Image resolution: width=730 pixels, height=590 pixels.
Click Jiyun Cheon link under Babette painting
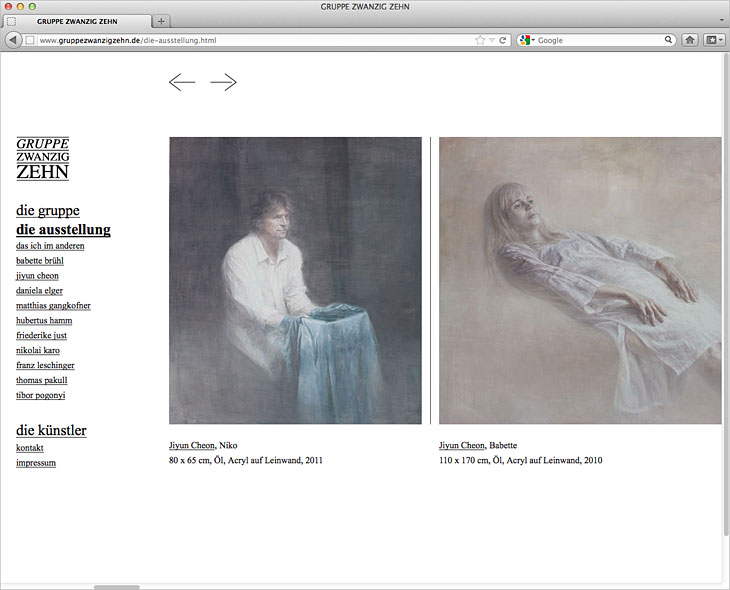(x=462, y=446)
